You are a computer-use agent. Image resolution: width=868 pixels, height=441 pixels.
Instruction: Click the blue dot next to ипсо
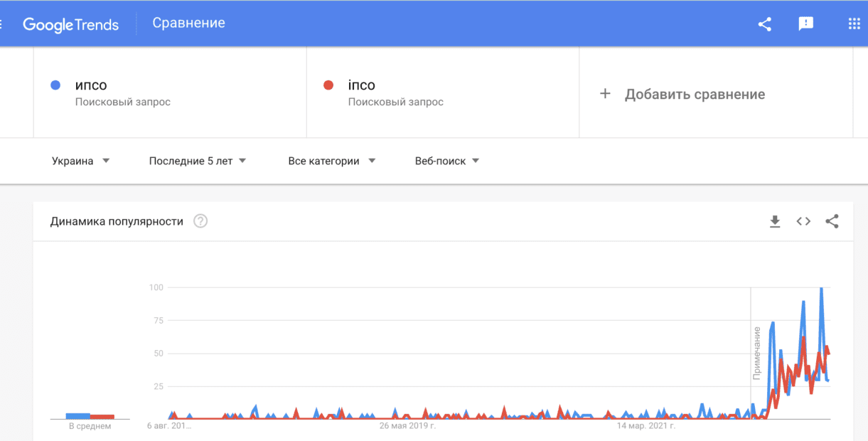pyautogui.click(x=55, y=85)
